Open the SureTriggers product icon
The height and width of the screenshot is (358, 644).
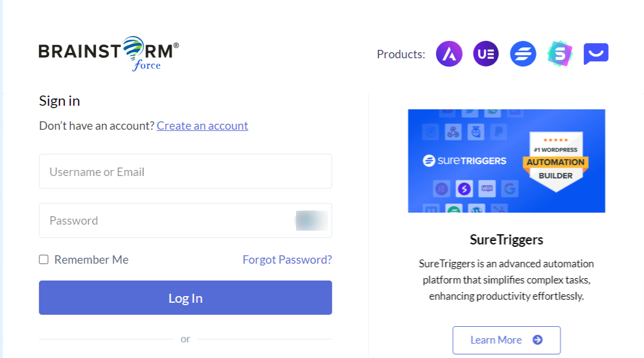tap(523, 54)
